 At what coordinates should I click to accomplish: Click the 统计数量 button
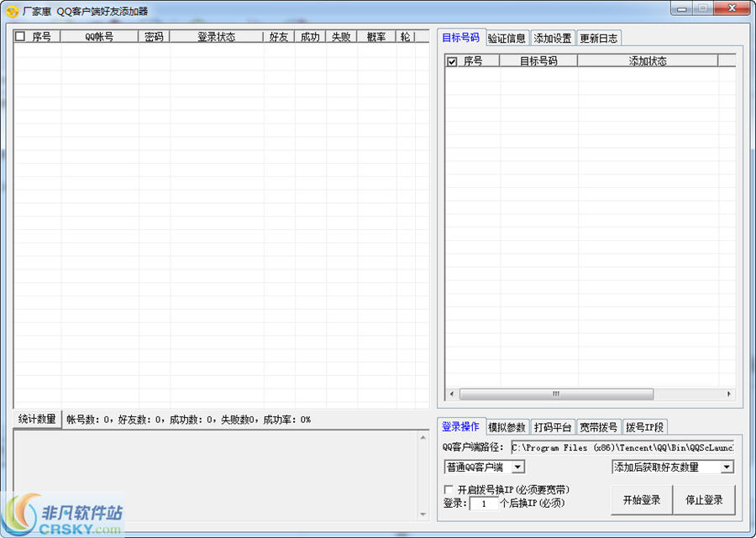37,419
